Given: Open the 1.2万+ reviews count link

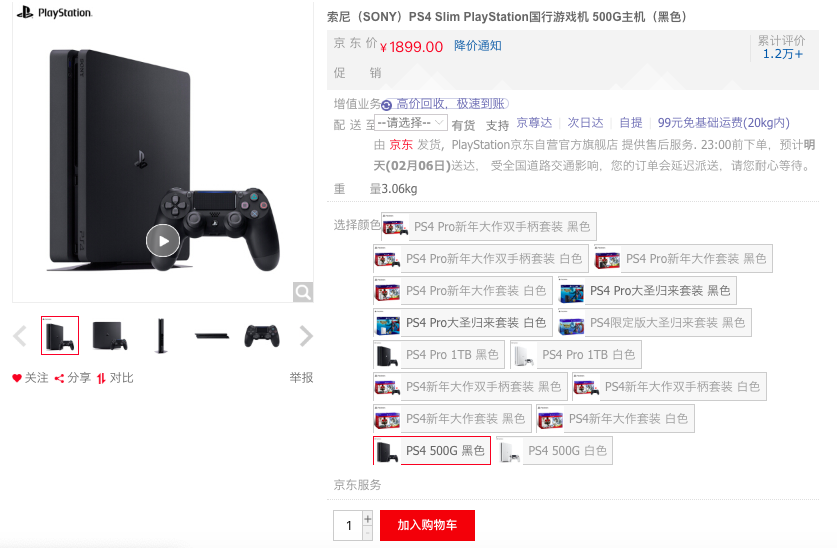Looking at the screenshot, I should pos(782,54).
